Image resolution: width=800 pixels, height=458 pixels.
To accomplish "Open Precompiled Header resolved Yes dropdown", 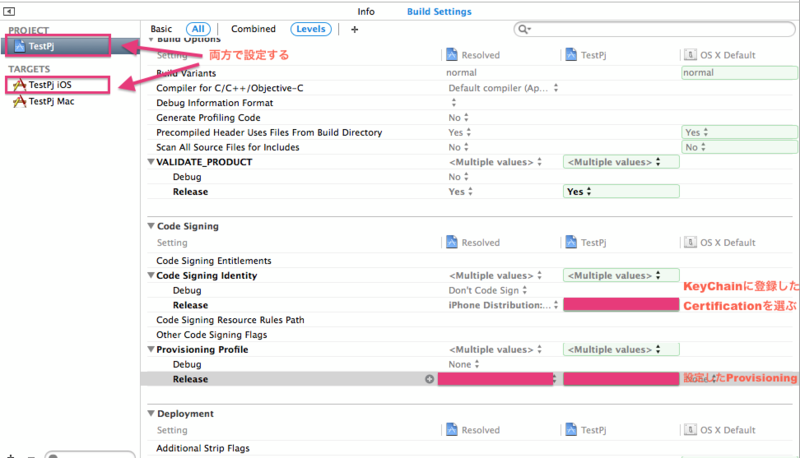I will click(460, 133).
